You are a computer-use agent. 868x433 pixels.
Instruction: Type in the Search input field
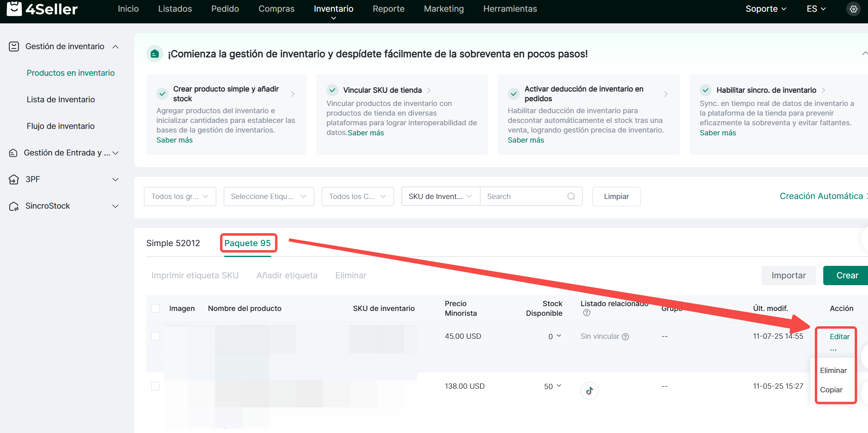point(524,197)
